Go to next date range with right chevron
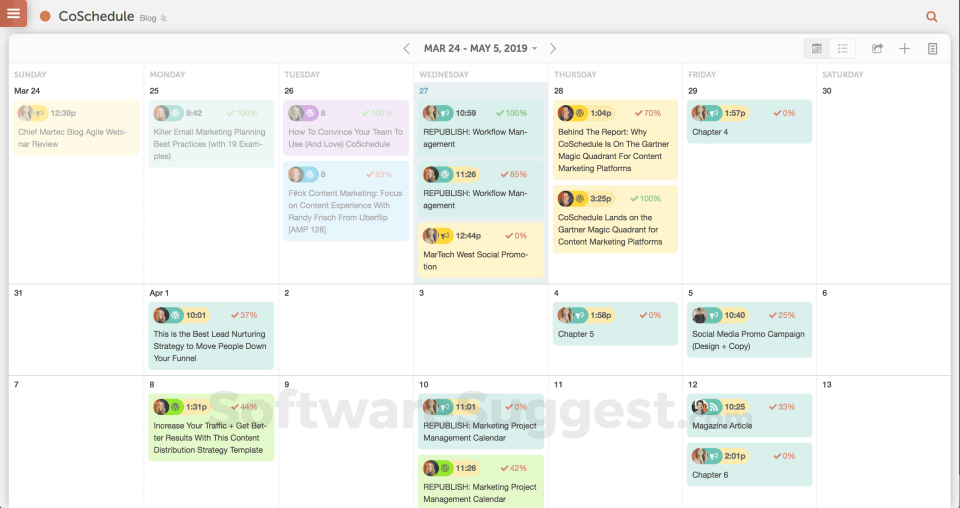The height and width of the screenshot is (508, 960). pyautogui.click(x=553, y=48)
